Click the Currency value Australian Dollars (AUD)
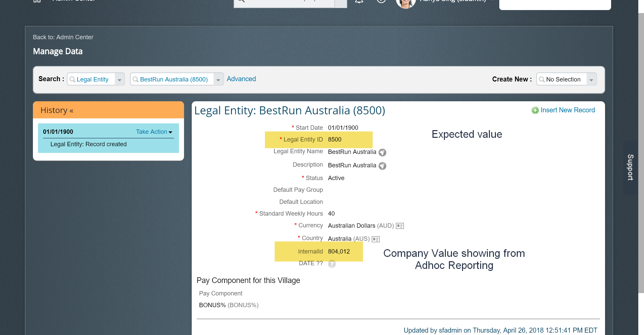Viewport: 644px width, 335px height. tap(361, 226)
